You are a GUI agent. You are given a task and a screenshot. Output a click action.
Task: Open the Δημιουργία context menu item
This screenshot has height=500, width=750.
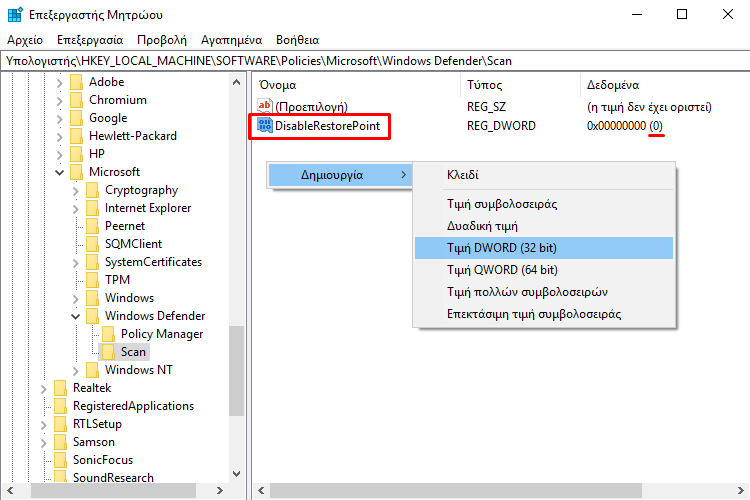340,175
